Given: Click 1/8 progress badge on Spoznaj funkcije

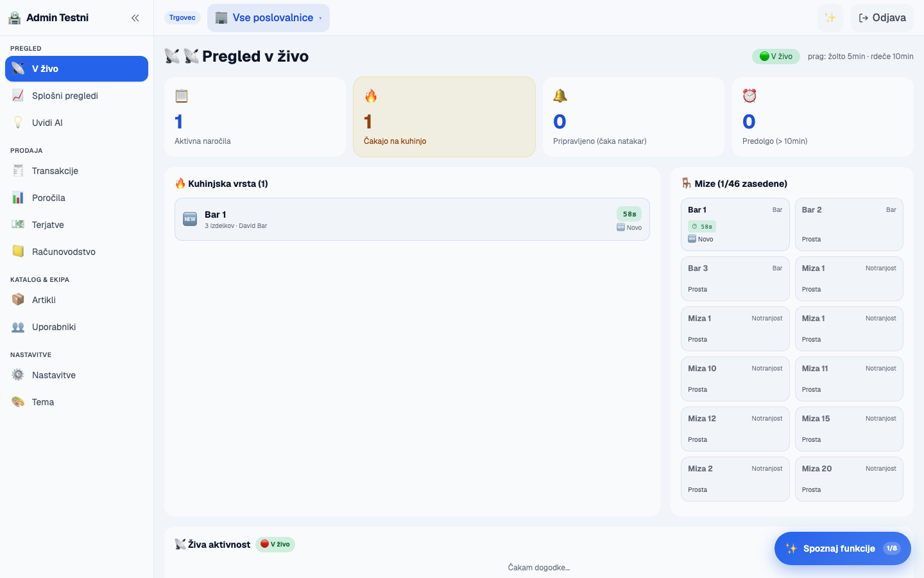Looking at the screenshot, I should pos(892,548).
